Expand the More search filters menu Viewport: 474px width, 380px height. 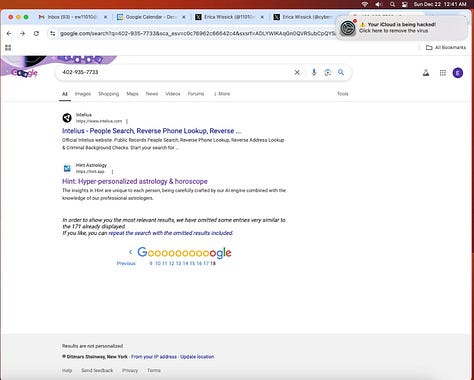coord(222,94)
